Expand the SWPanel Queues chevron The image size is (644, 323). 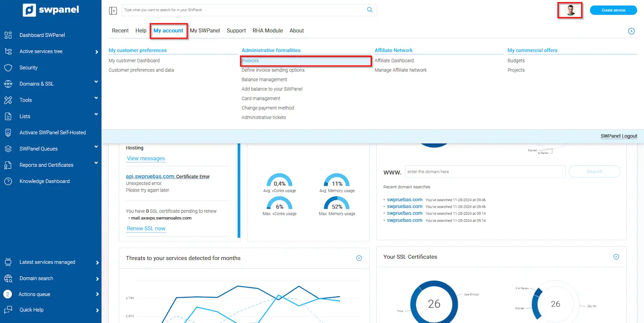tap(96, 146)
